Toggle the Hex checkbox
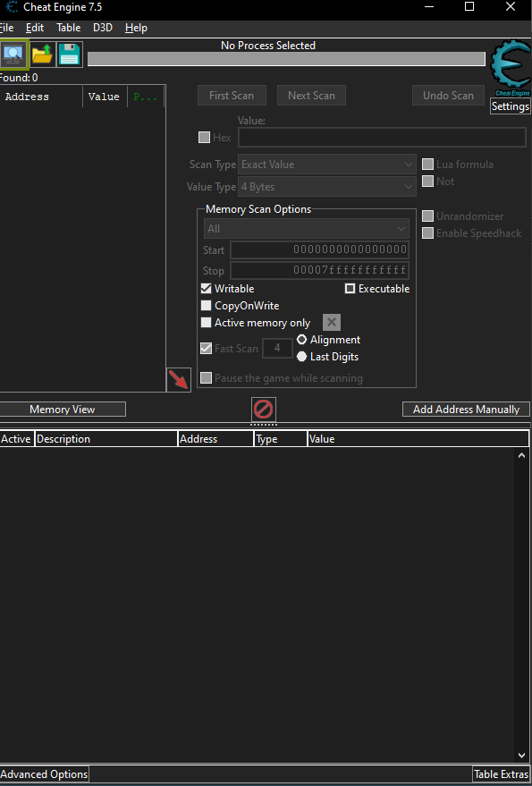 (x=204, y=138)
